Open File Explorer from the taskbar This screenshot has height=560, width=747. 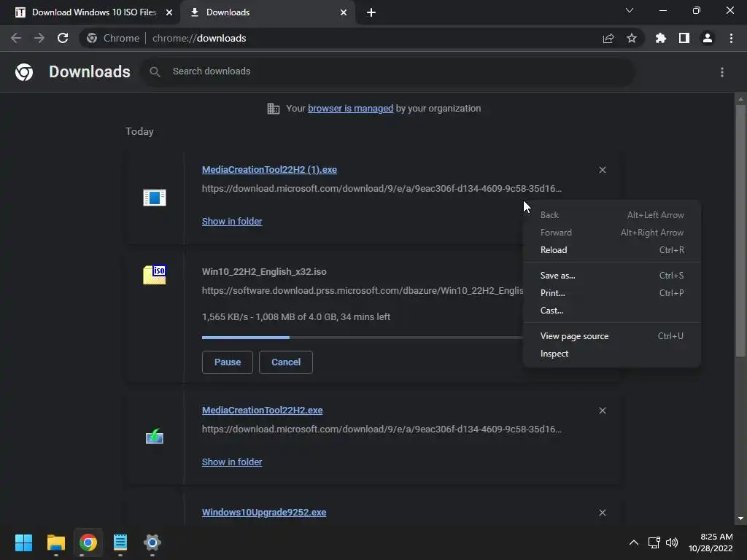pyautogui.click(x=55, y=542)
